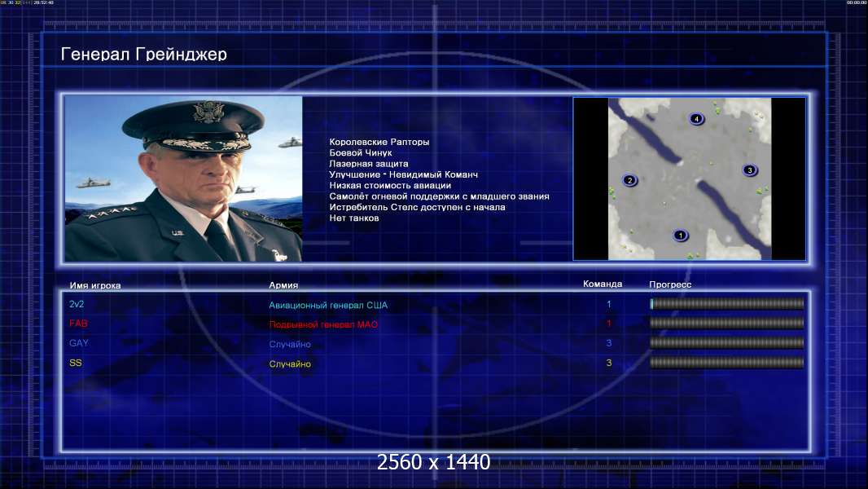
Task: Click start position marker 3 on minimap
Action: point(750,170)
